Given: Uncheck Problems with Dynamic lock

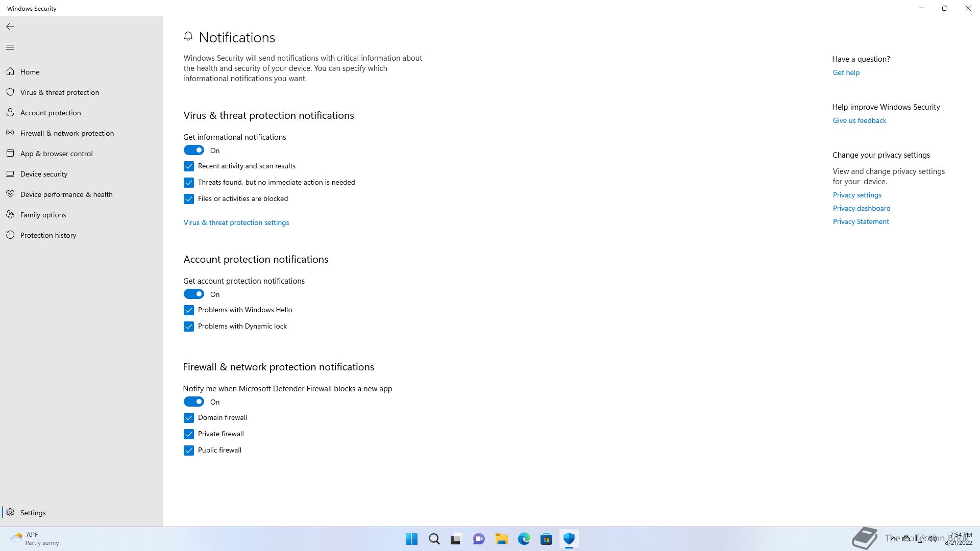Looking at the screenshot, I should point(189,327).
